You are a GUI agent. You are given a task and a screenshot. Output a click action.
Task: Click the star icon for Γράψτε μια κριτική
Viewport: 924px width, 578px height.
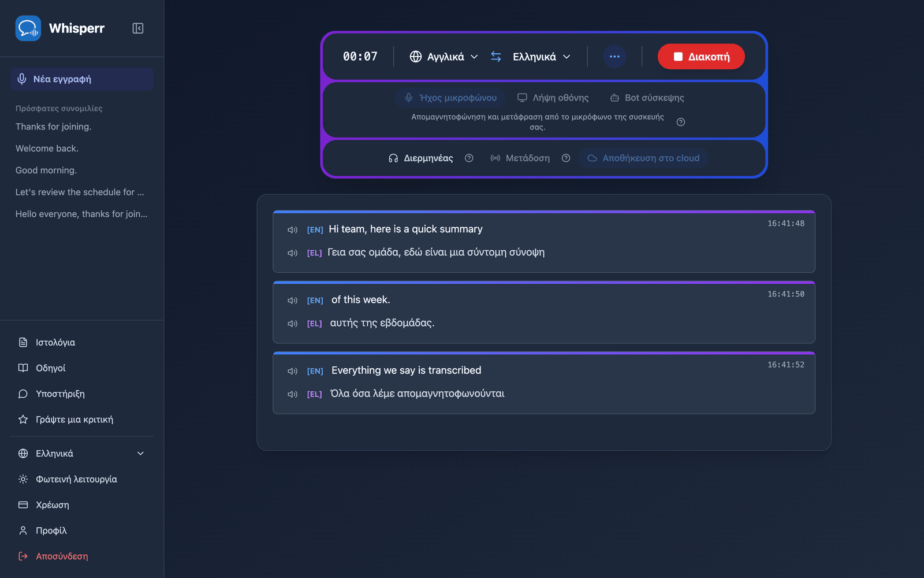click(x=23, y=420)
